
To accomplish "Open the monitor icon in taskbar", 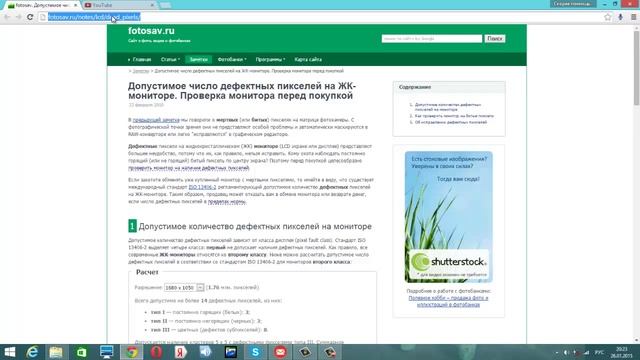I will click(107, 352).
